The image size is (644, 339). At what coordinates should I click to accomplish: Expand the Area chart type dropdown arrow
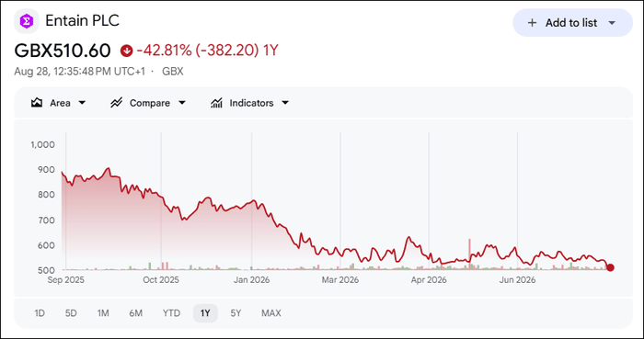pos(82,103)
